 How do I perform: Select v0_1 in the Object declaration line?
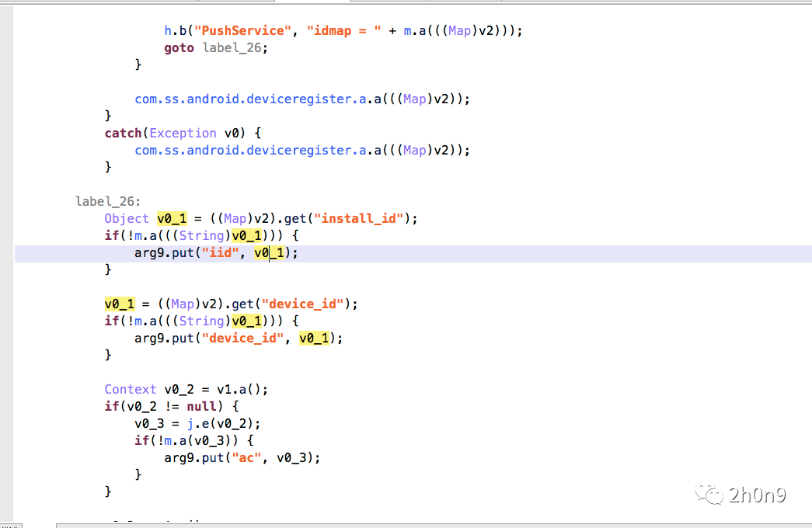click(172, 218)
